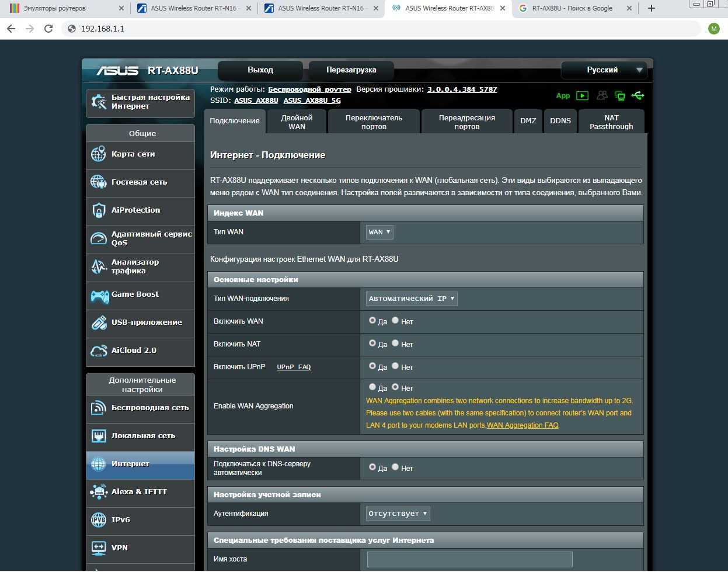
Task: Click the green App status icon
Action: tap(563, 96)
